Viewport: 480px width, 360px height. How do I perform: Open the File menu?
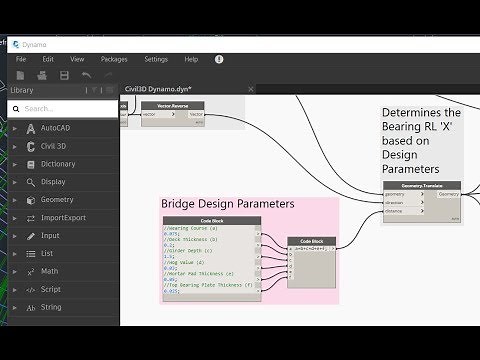coord(21,59)
